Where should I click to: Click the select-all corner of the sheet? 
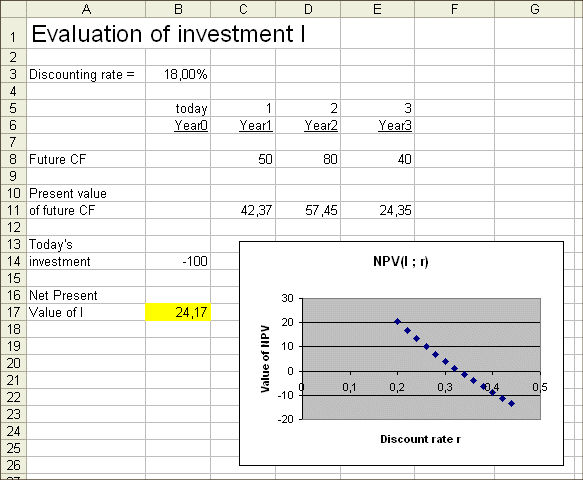[13, 9]
